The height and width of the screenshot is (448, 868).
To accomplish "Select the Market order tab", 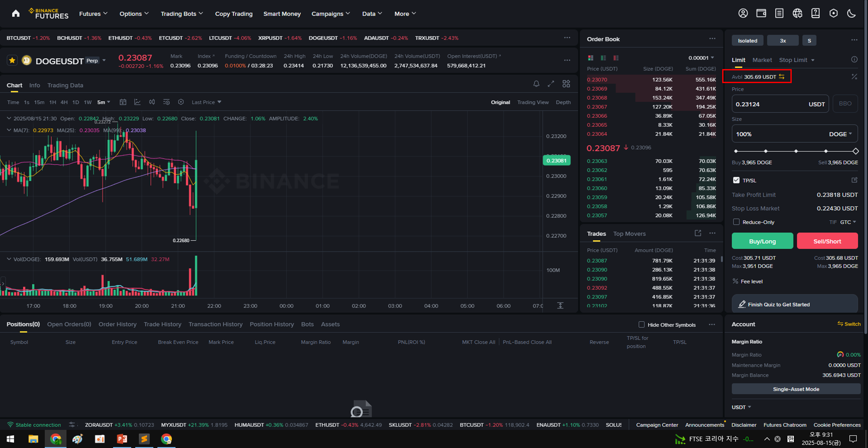I will coord(762,60).
